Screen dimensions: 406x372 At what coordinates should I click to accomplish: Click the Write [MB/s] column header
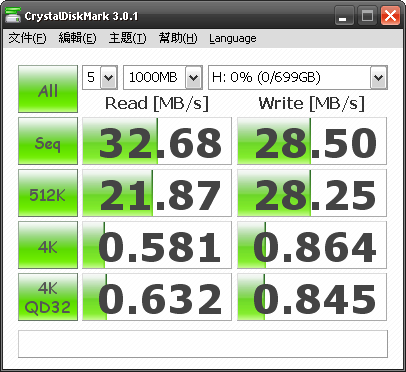pos(312,103)
